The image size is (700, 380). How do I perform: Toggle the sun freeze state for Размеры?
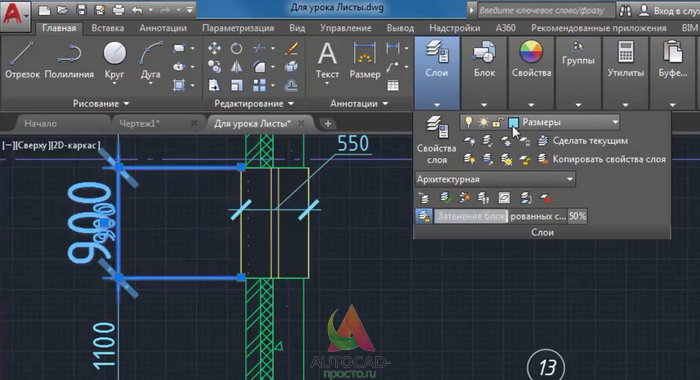tap(483, 122)
